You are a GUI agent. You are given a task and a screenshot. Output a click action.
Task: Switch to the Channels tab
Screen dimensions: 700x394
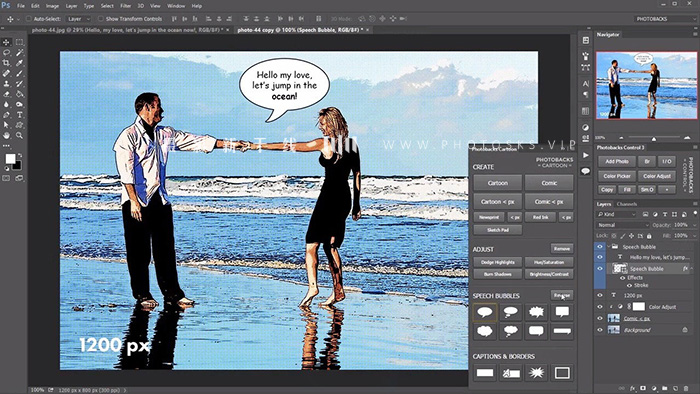[626, 204]
